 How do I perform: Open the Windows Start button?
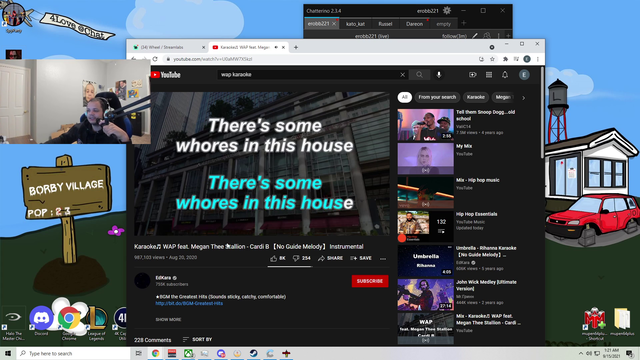[8, 353]
